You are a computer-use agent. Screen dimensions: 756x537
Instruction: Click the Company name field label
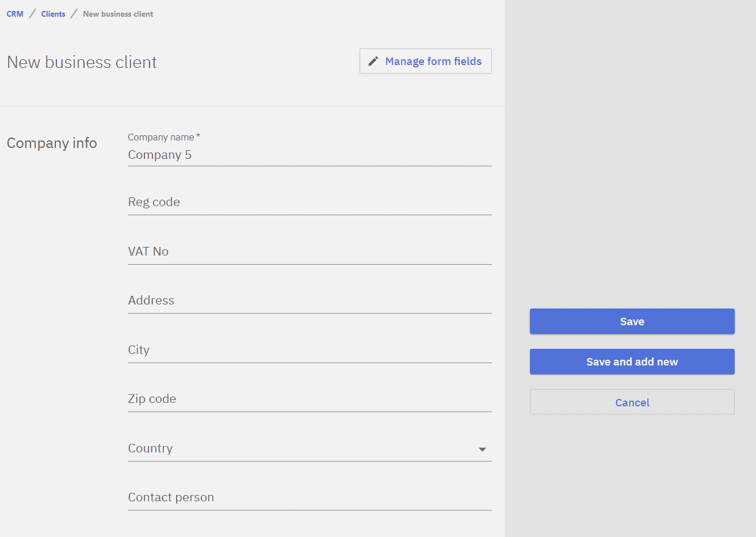[x=161, y=137]
